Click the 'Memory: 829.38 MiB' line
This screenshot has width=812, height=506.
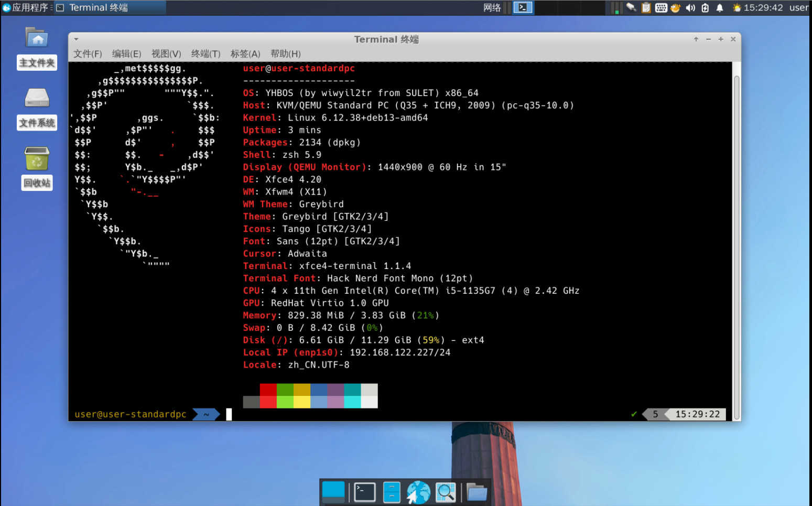tap(341, 315)
